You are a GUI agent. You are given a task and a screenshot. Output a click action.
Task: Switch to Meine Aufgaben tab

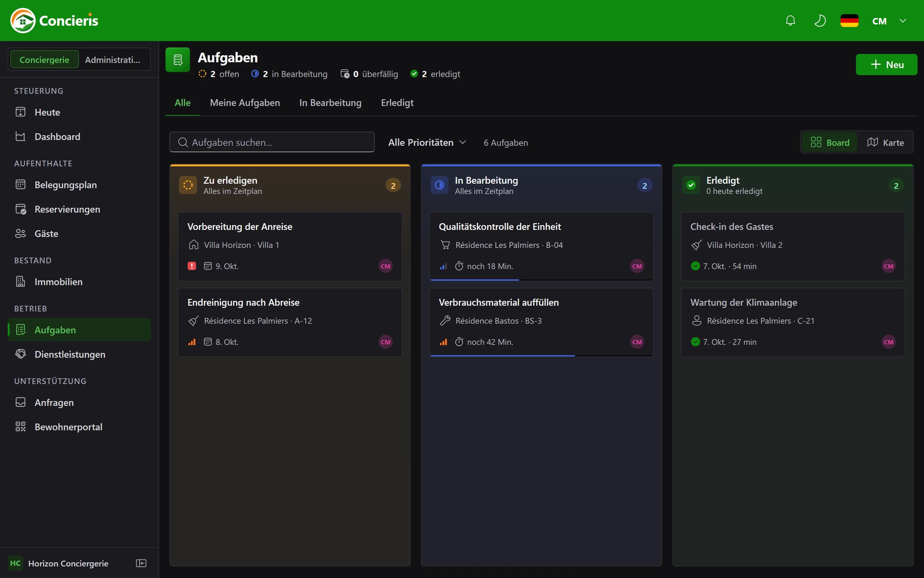(245, 103)
